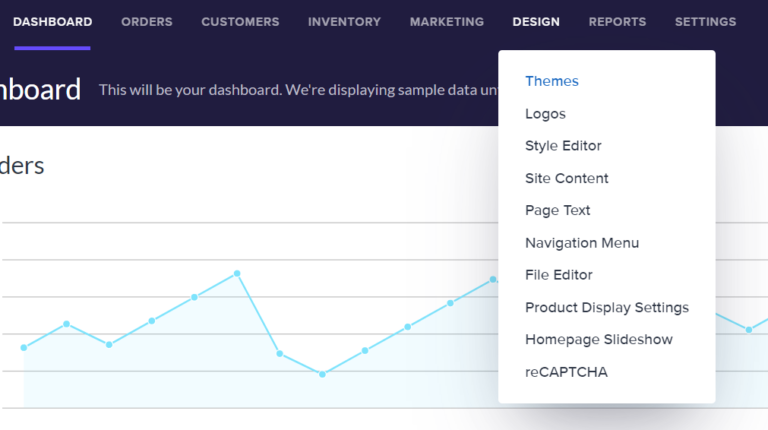This screenshot has width=768, height=430.
Task: Go to the Orders tab
Action: coord(146,22)
